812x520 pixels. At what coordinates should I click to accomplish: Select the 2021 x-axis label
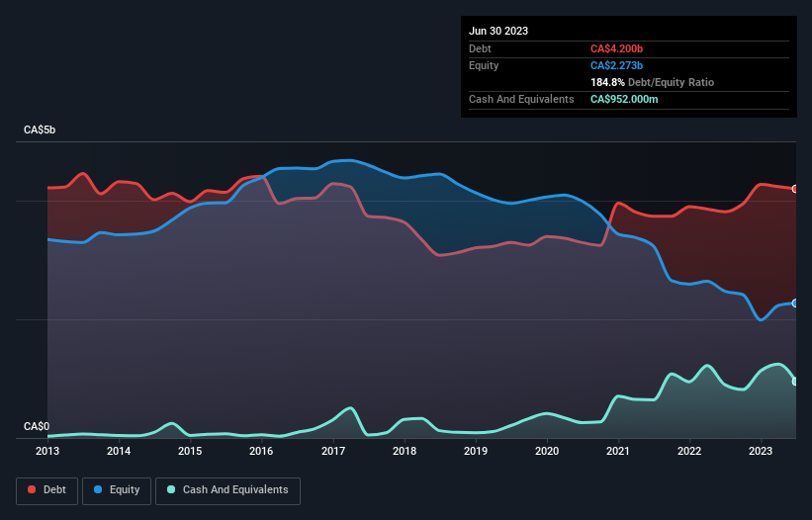pos(618,451)
